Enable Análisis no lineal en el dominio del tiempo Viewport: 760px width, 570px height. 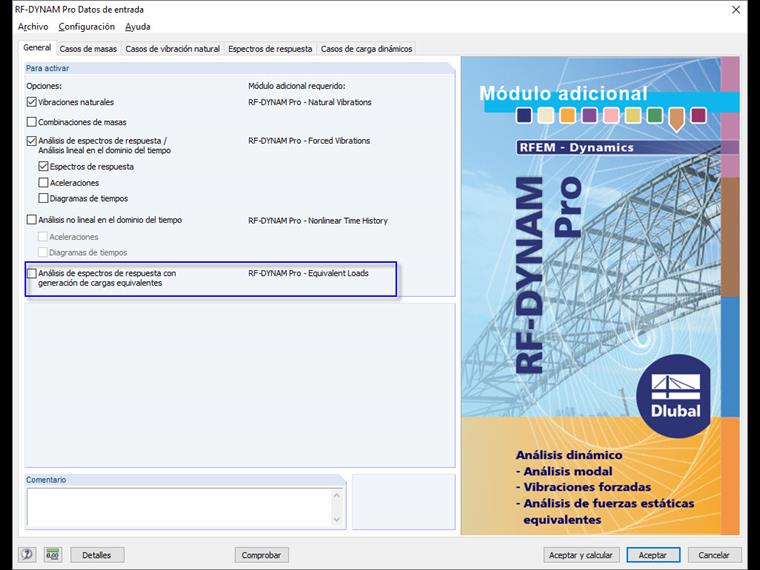click(32, 220)
